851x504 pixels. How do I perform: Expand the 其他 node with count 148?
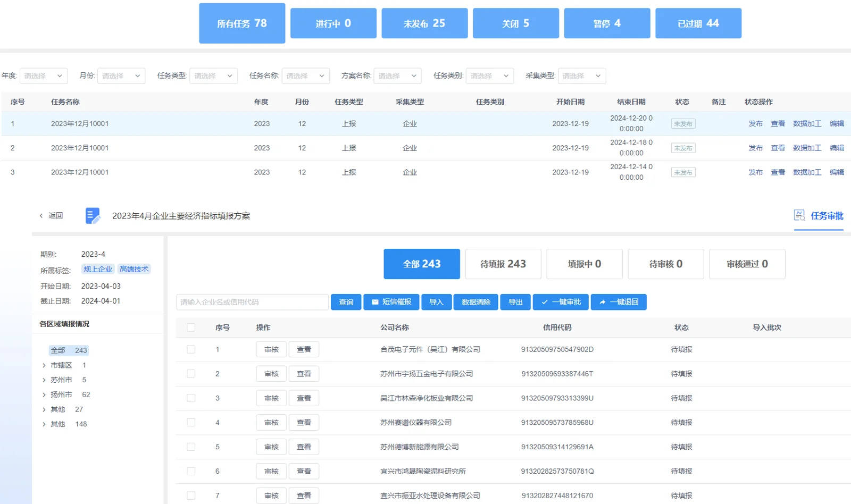44,424
